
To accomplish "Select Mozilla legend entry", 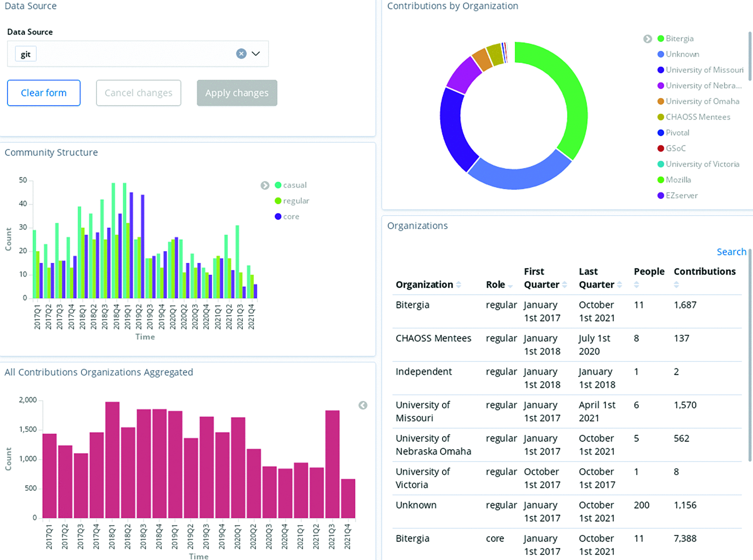I will [x=674, y=180].
